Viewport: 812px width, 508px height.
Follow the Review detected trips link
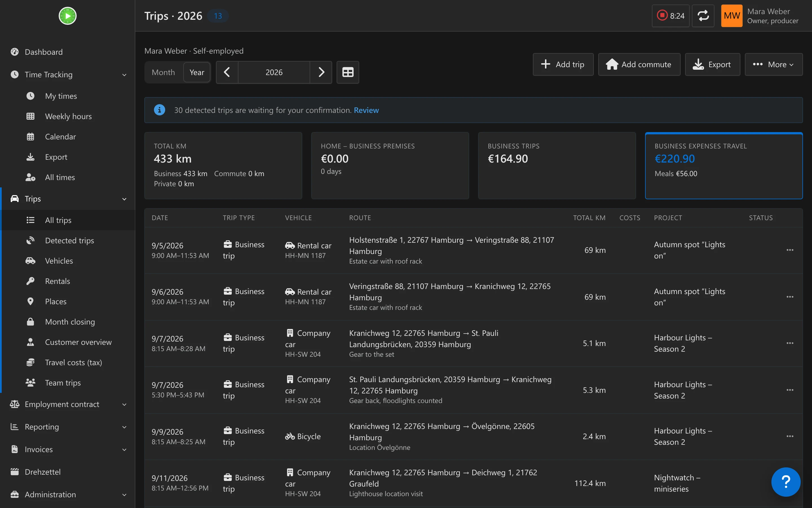366,110
